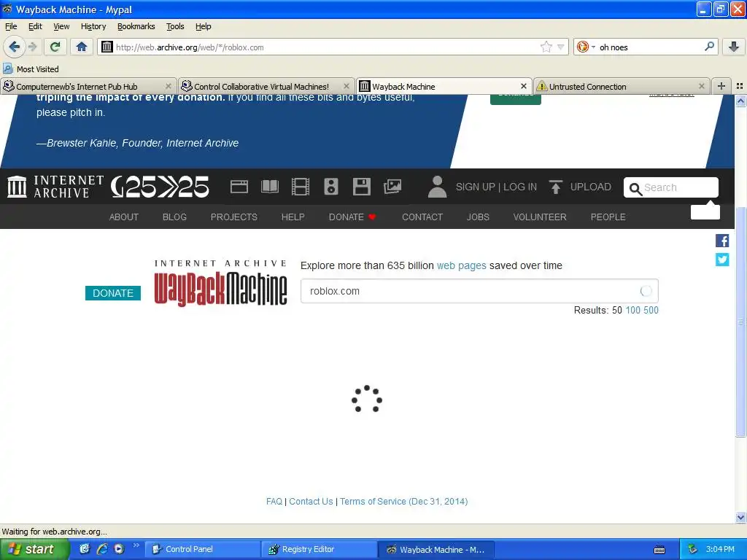747x560 pixels.
Task: Open the JOBS nav link
Action: coord(478,217)
